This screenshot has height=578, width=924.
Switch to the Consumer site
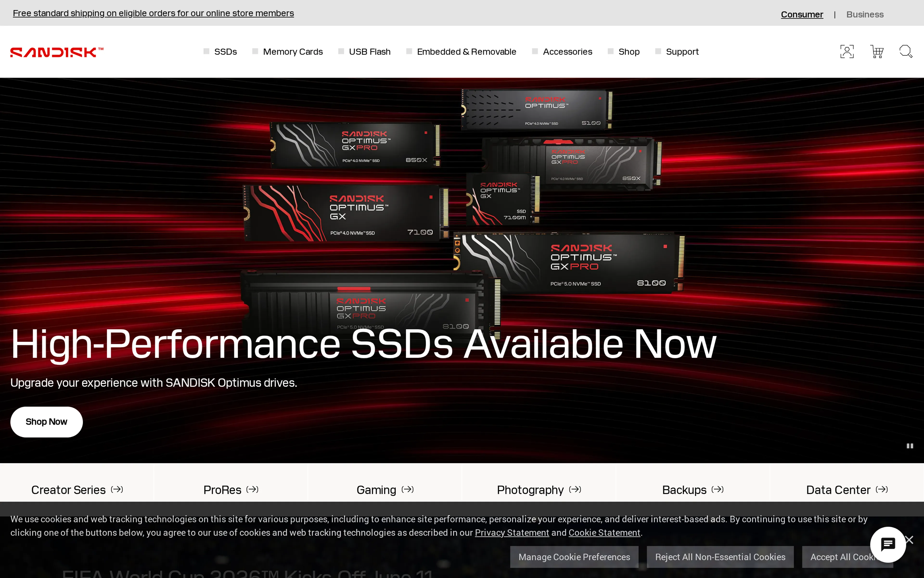(802, 14)
